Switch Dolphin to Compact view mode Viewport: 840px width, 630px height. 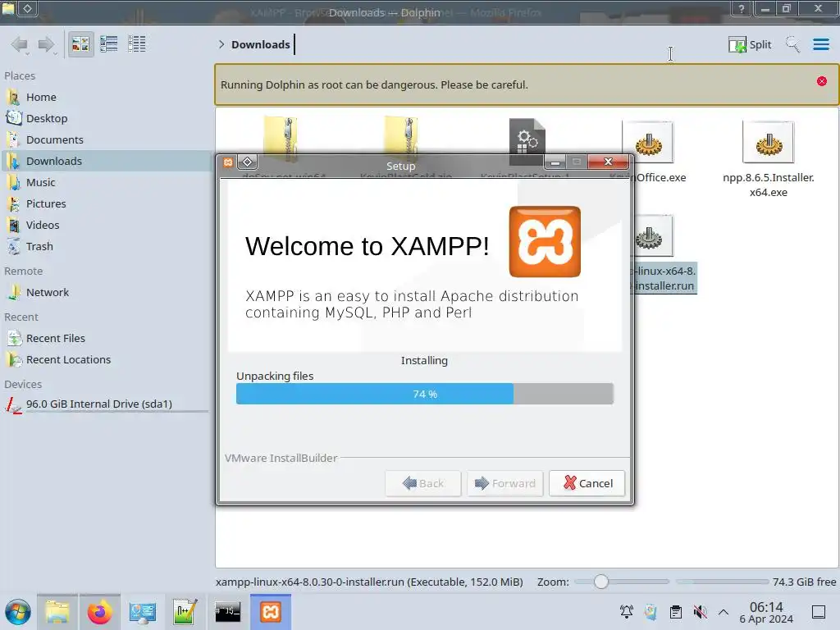coord(109,44)
